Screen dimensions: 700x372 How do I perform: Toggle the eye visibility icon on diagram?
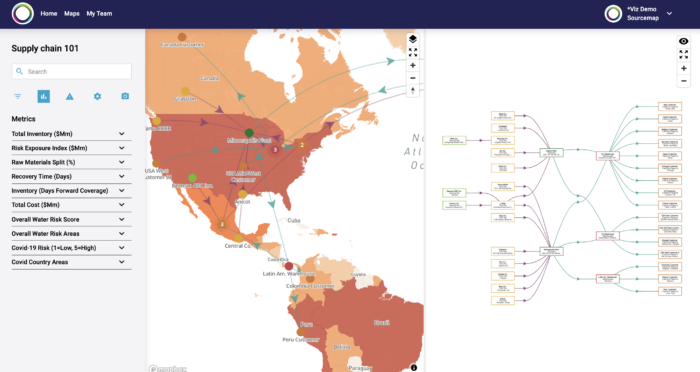pos(684,42)
